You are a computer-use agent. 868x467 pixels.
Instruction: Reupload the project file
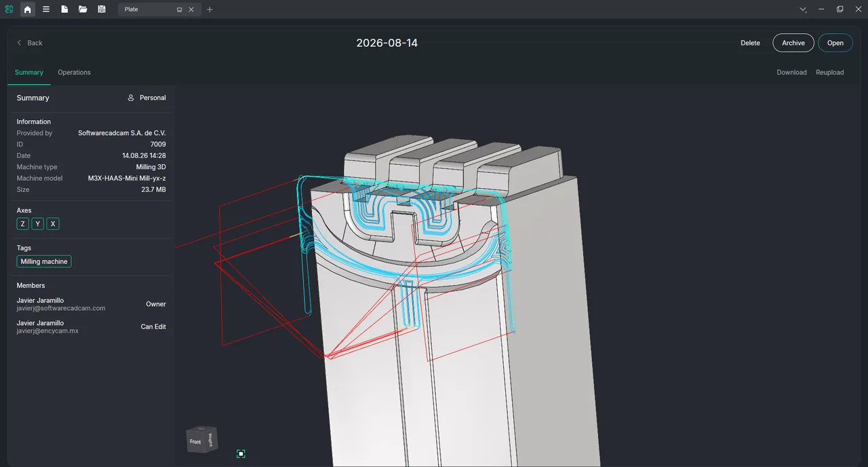click(830, 73)
